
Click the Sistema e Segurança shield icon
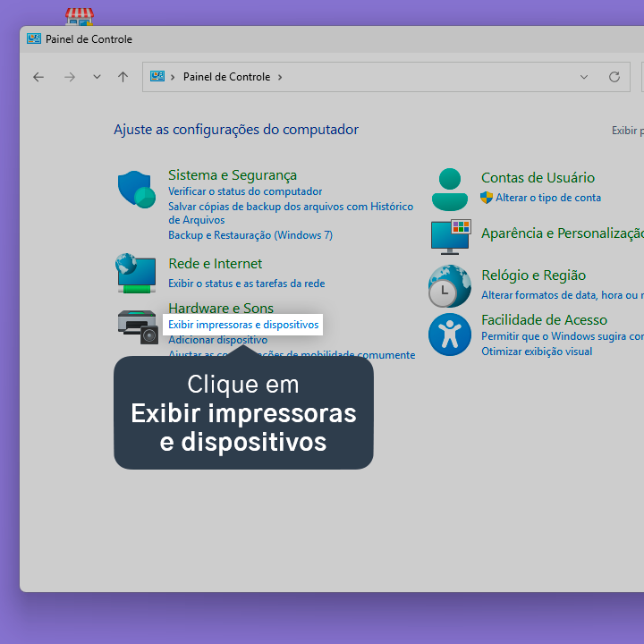[x=136, y=190]
